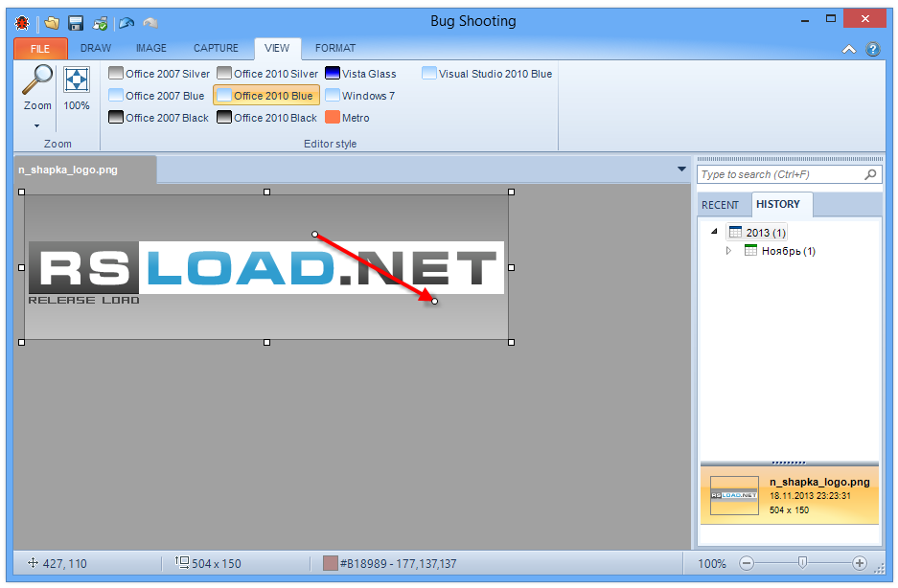Apply the Office 2007 Black style
The height and width of the screenshot is (588, 898).
[x=158, y=118]
